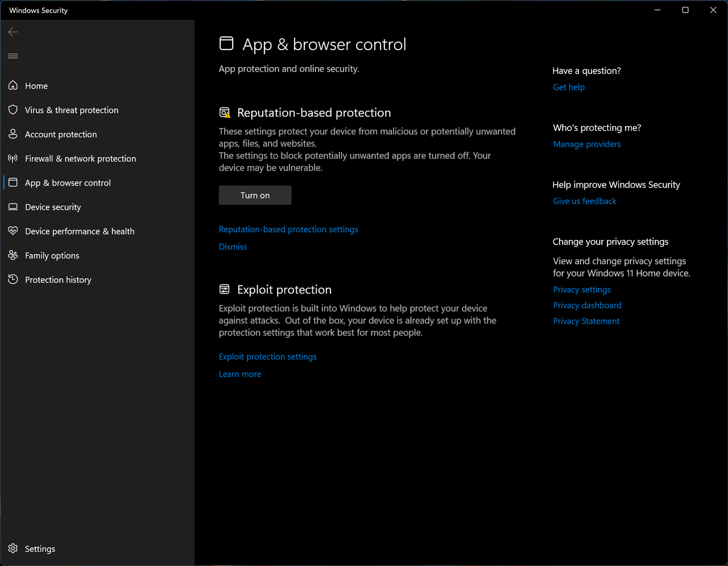Click the Windows Security title text
728x566 pixels.
point(38,10)
